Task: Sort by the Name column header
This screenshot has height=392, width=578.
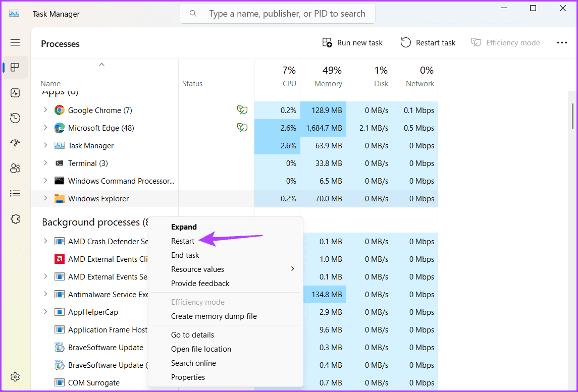Action: point(104,75)
